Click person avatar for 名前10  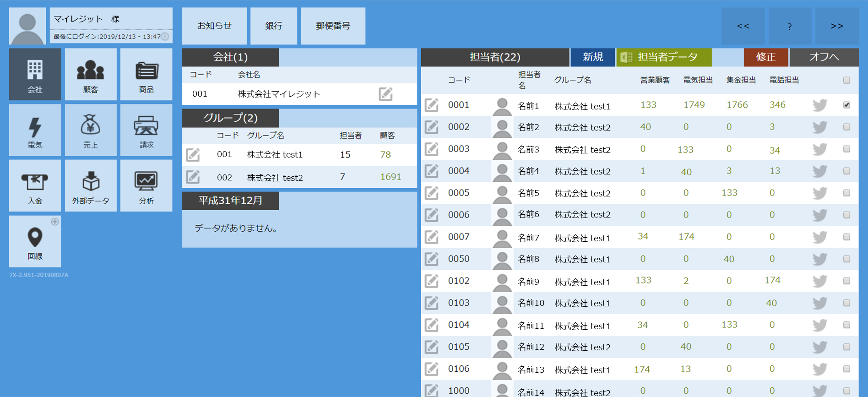(502, 304)
